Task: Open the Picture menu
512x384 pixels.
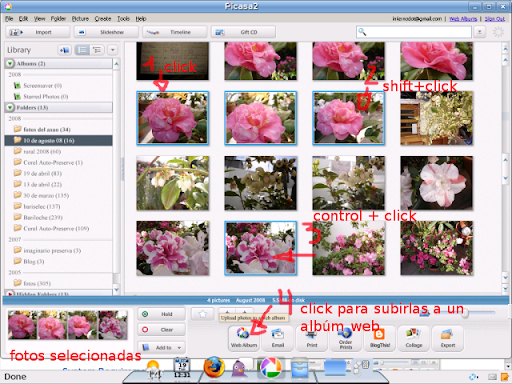Action: [80, 19]
